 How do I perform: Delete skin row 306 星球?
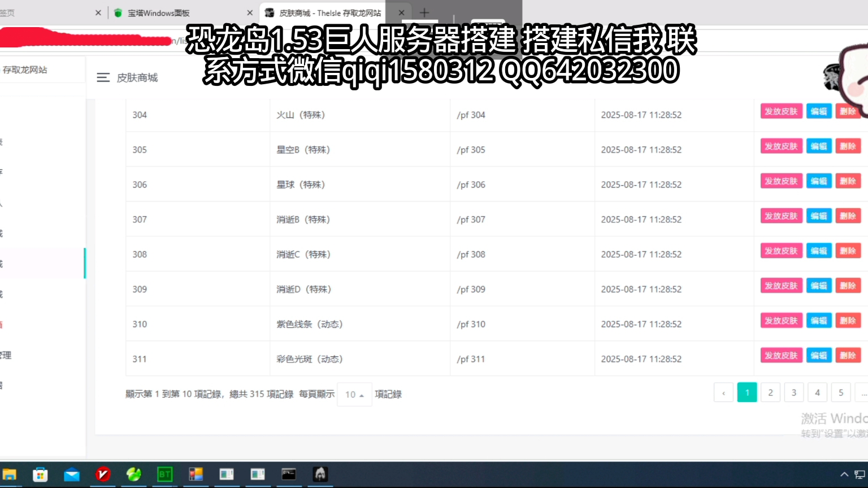pyautogui.click(x=848, y=181)
